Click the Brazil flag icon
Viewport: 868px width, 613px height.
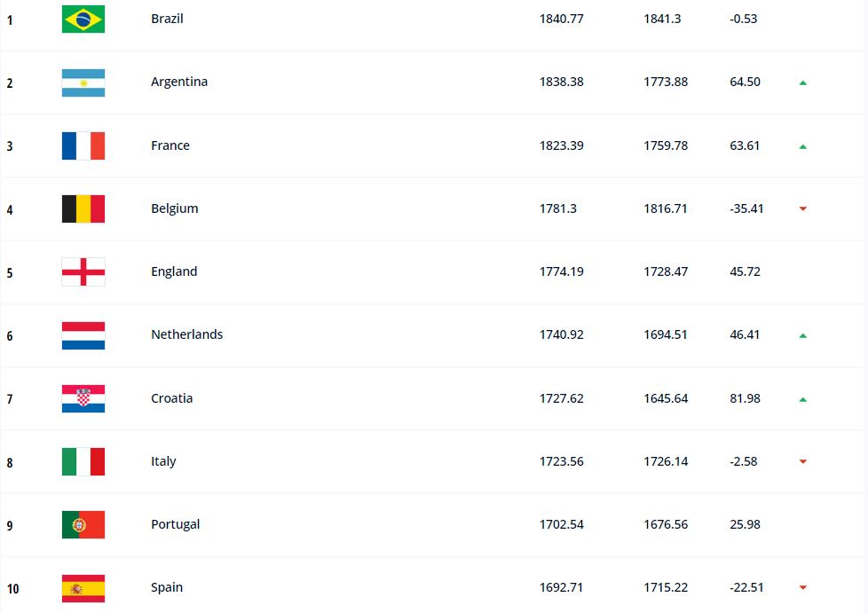click(x=83, y=19)
